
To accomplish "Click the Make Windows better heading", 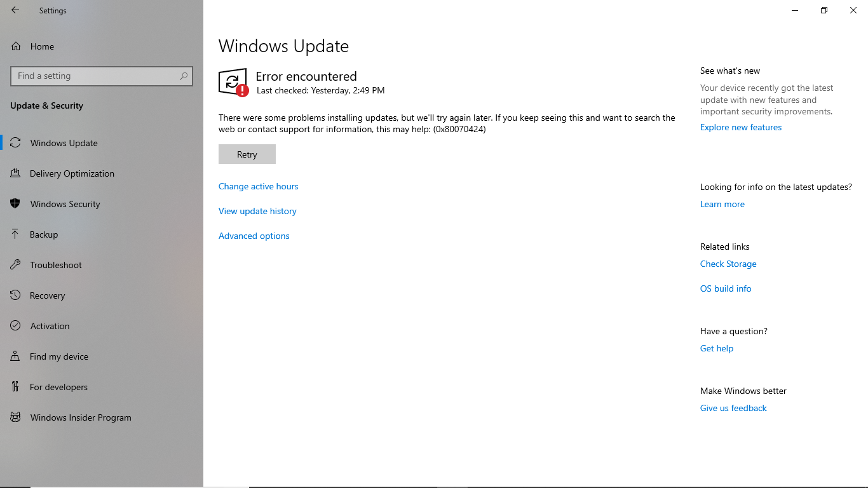I will (743, 391).
